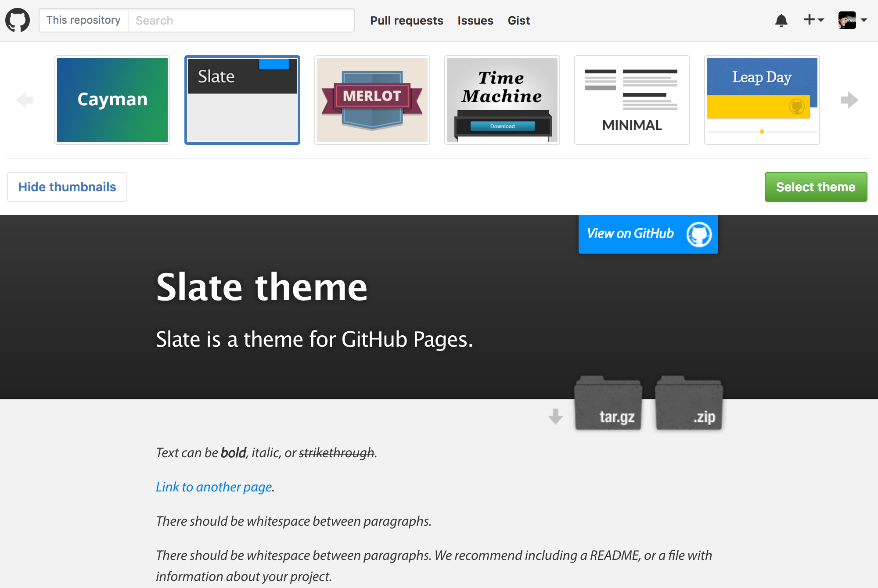Click the left arrow navigation icon

coord(25,100)
